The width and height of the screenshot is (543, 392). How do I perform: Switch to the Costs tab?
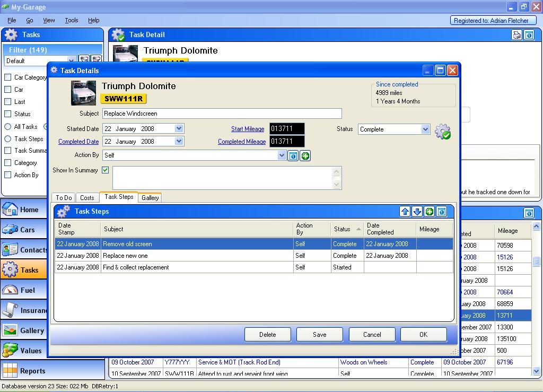pos(87,198)
